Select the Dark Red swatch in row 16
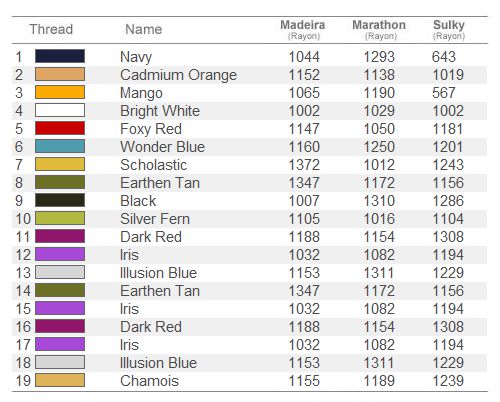The width and height of the screenshot is (500, 402). 60,326
